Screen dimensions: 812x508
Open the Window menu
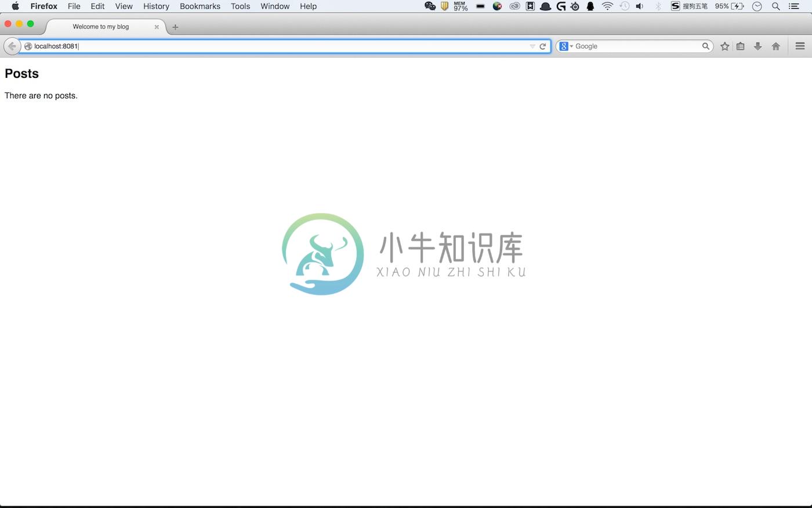(275, 6)
